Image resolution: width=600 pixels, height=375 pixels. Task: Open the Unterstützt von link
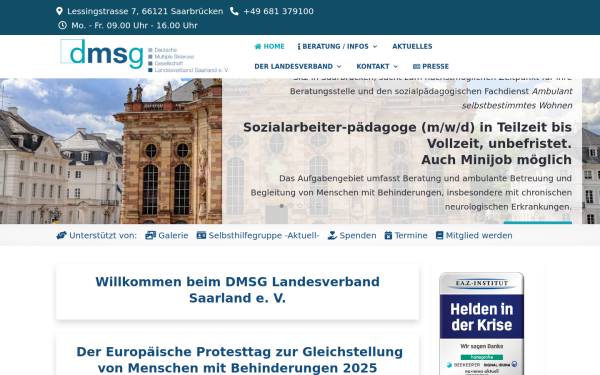coord(96,235)
